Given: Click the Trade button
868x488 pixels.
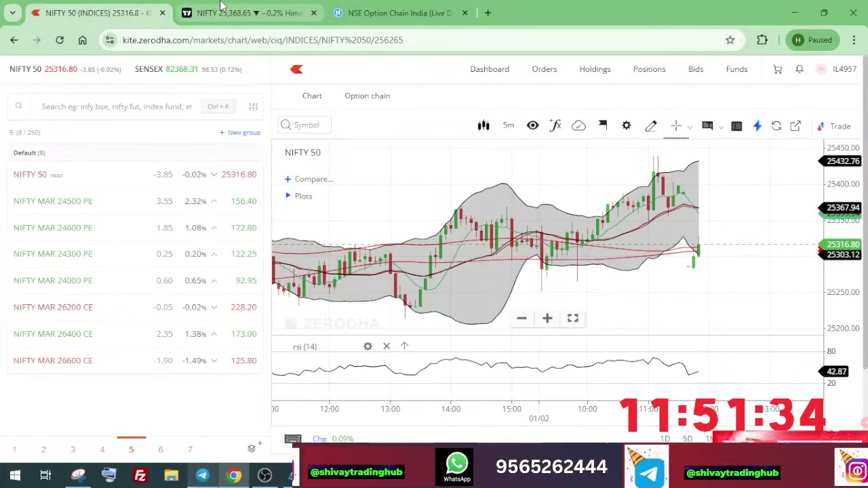Looking at the screenshot, I should click(834, 126).
